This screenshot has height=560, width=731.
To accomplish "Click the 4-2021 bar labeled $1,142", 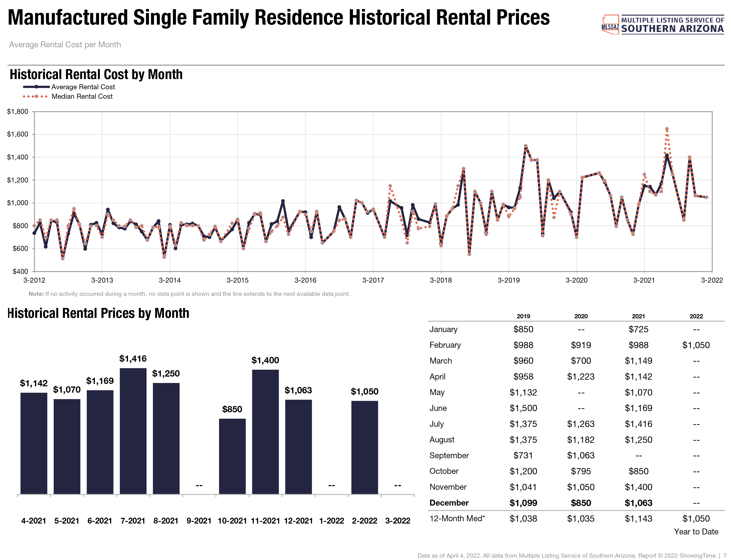I will [x=34, y=443].
